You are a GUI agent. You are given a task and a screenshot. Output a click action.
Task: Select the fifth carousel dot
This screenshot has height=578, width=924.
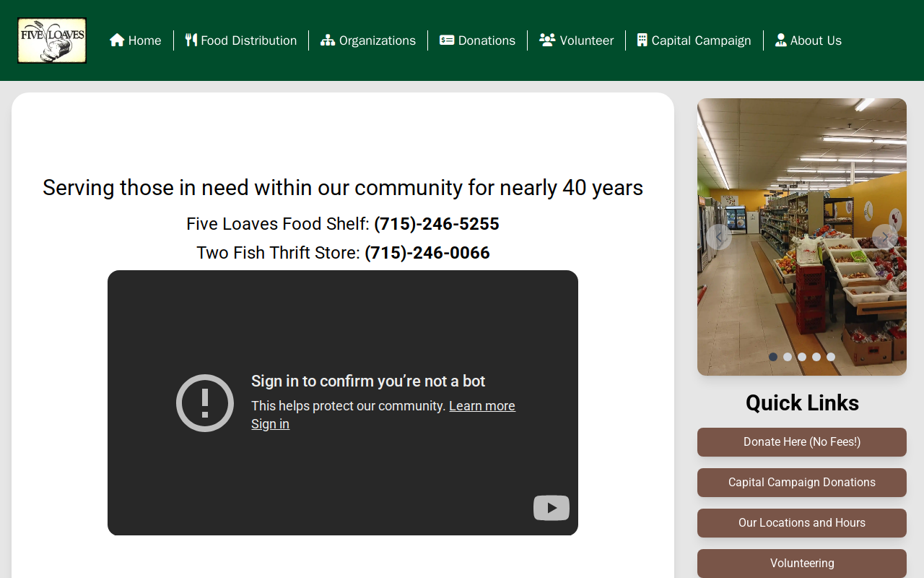pos(831,357)
